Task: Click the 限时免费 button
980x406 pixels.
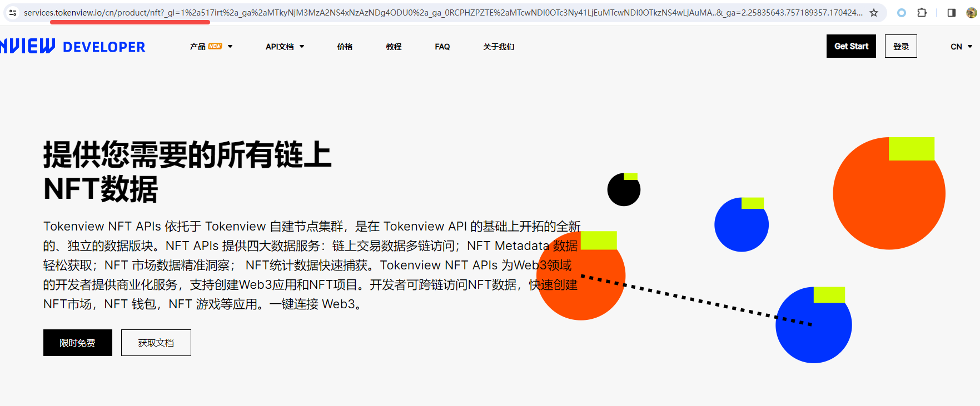Action: (x=78, y=343)
